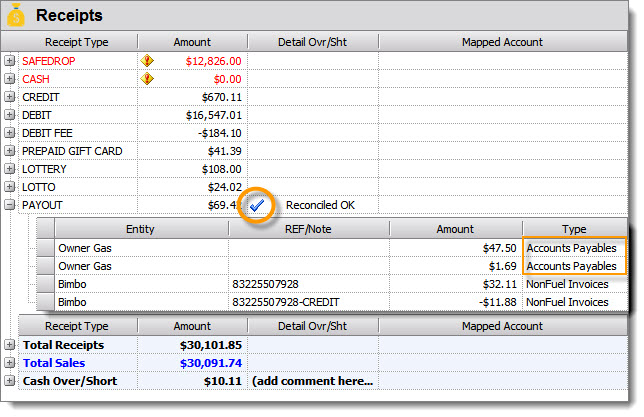Expand the Total Receipts row
Viewport: 644px width, 417px height.
tap(10, 345)
